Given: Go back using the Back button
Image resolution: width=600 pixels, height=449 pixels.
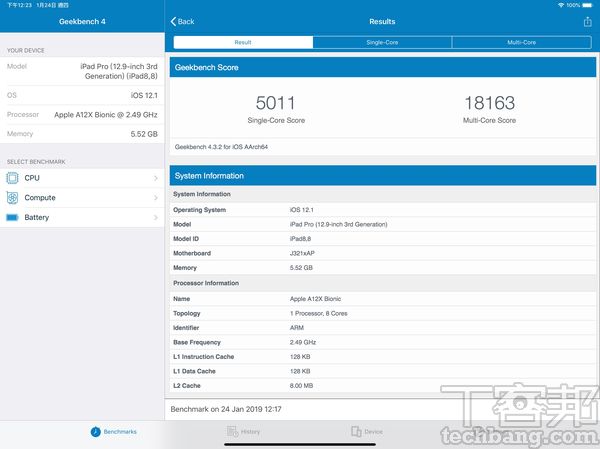Looking at the screenshot, I should (183, 21).
